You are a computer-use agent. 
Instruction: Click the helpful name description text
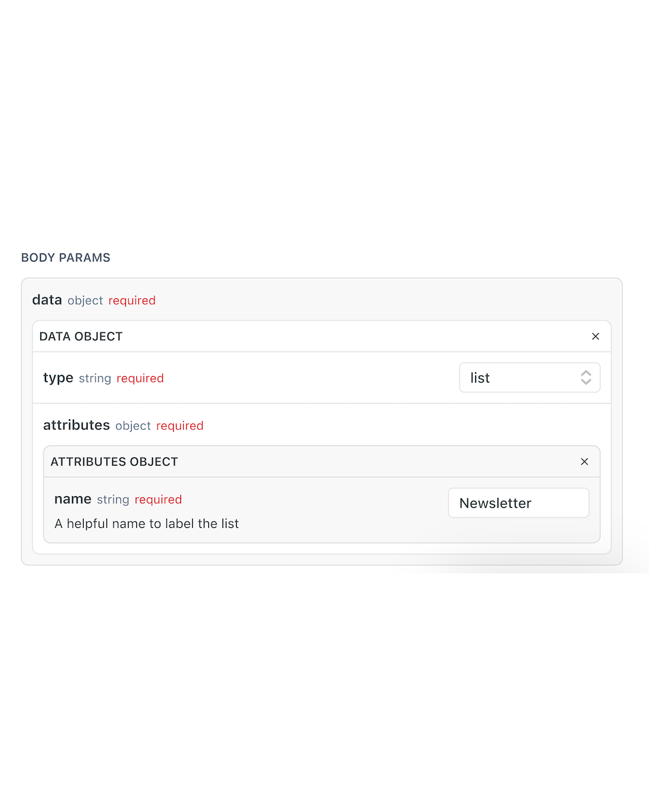(x=147, y=523)
